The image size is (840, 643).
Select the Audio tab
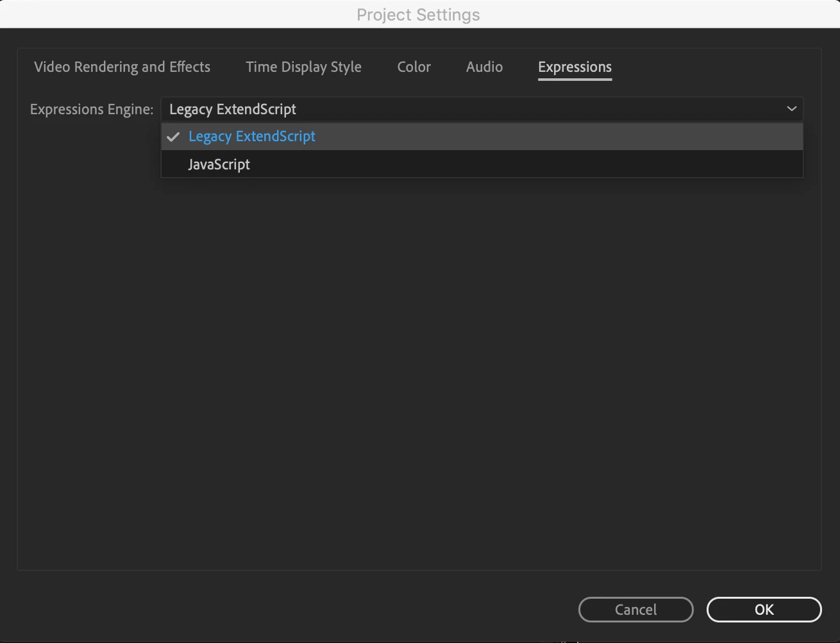(484, 67)
